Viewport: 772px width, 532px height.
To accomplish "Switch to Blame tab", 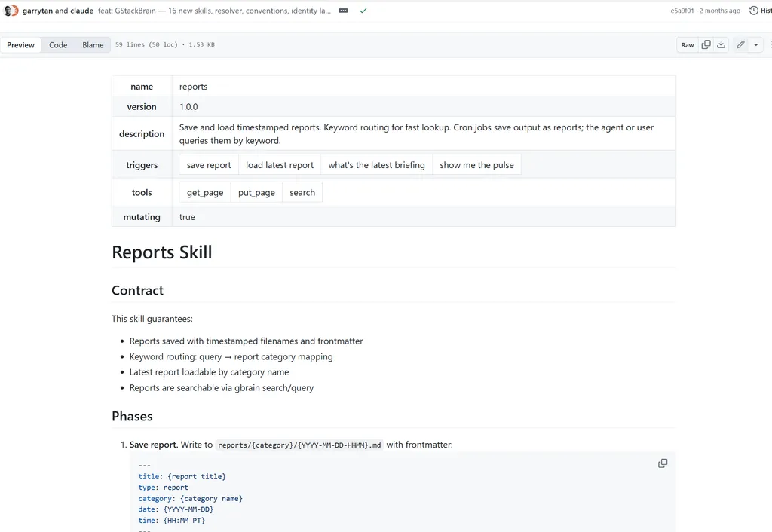I will pyautogui.click(x=93, y=44).
